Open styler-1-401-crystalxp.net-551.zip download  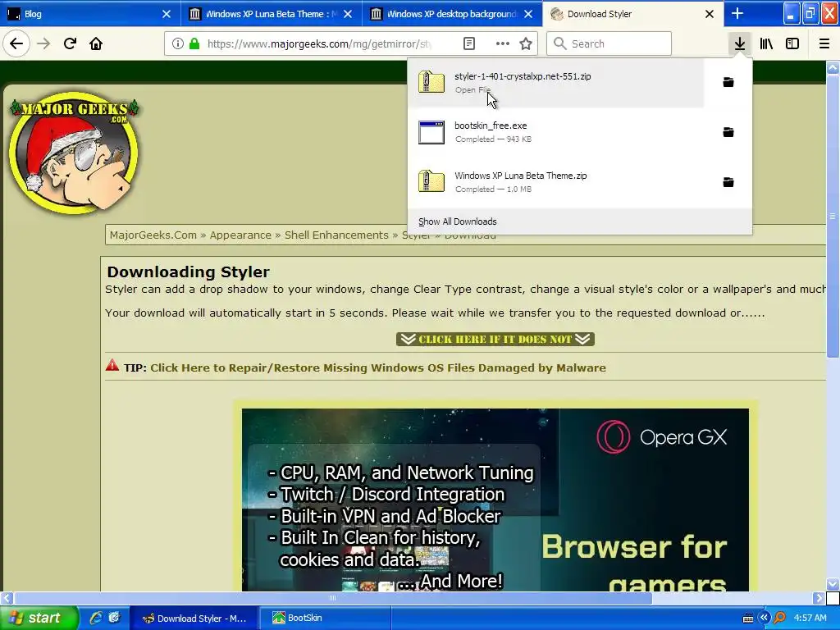pos(555,83)
